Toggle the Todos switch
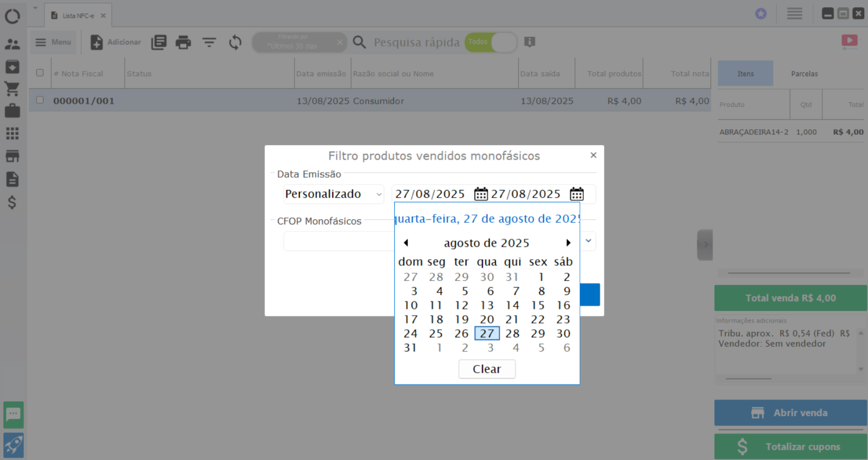Viewport: 868px width, 460px height. (x=491, y=42)
